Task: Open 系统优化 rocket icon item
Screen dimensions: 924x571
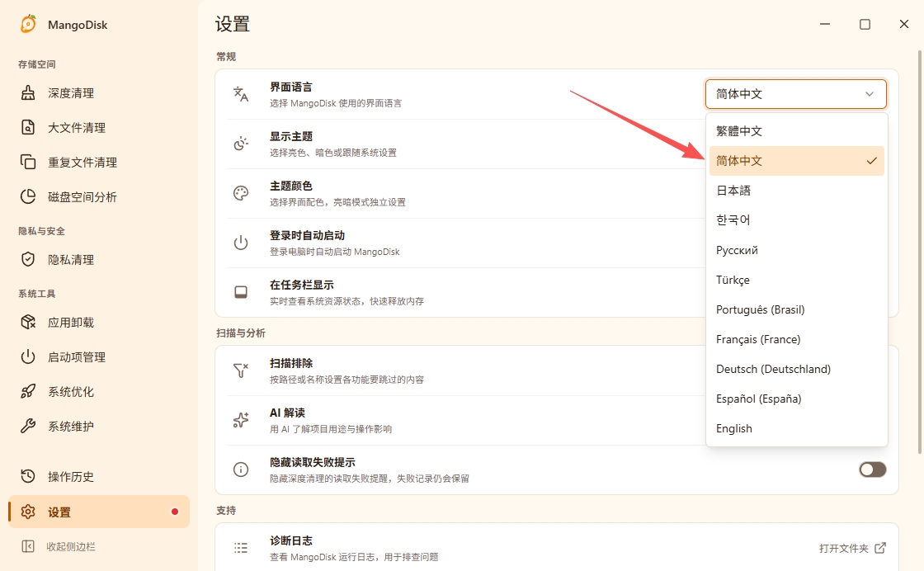Action: (x=99, y=392)
